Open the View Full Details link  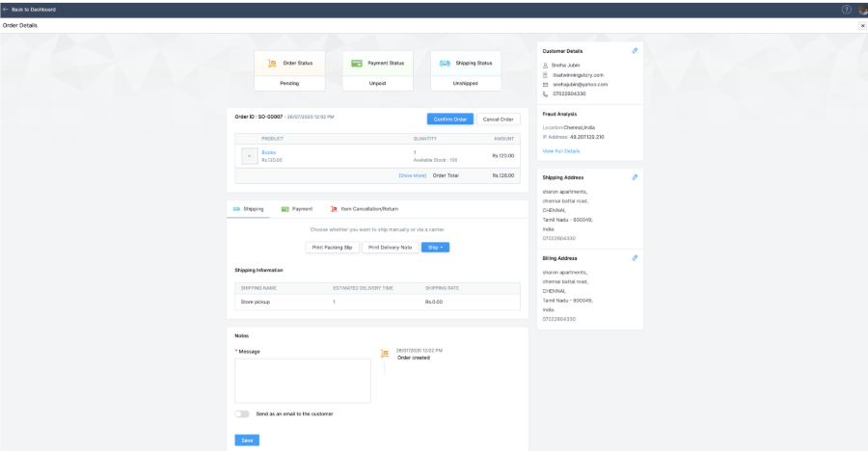coord(560,151)
